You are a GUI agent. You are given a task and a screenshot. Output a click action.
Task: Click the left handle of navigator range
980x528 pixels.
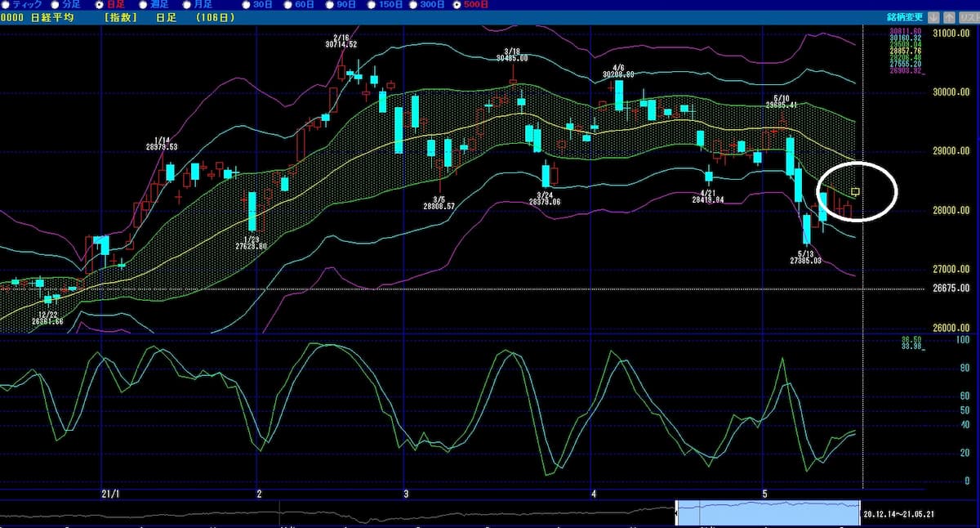click(x=676, y=514)
